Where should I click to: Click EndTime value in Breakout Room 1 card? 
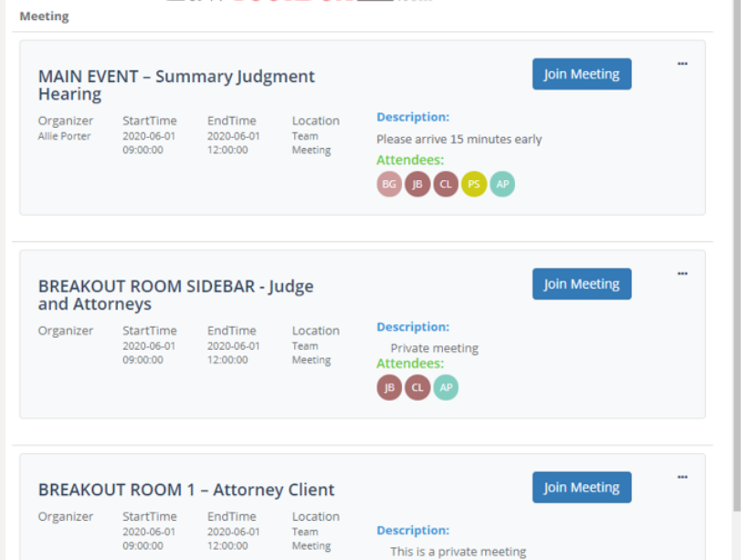(x=233, y=539)
